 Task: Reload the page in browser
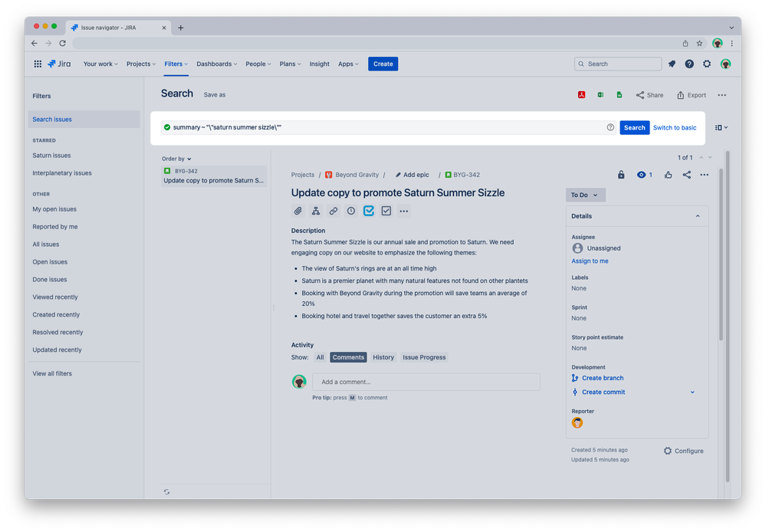click(63, 44)
